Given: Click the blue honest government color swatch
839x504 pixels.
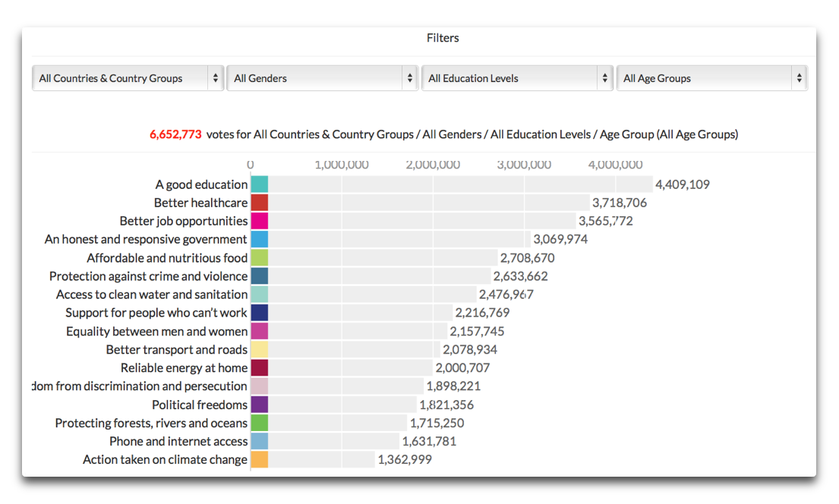Looking at the screenshot, I should point(260,239).
